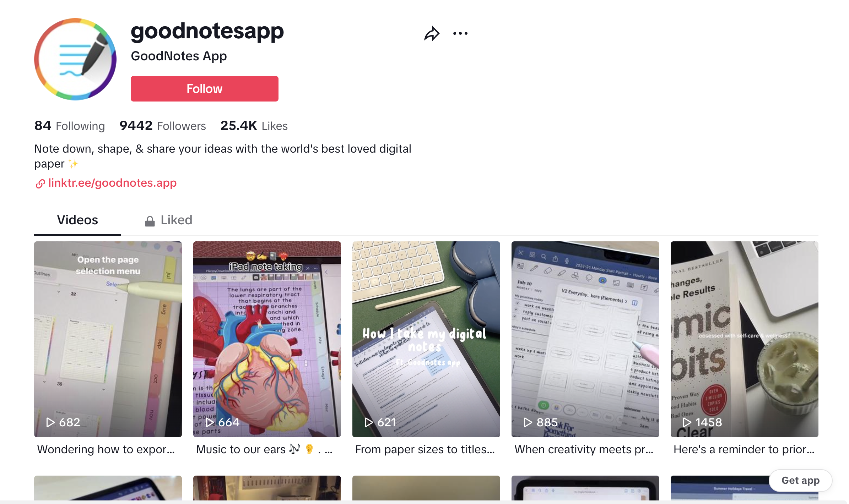The image size is (849, 504).
Task: Click the lock icon on Liked tab
Action: click(x=150, y=221)
